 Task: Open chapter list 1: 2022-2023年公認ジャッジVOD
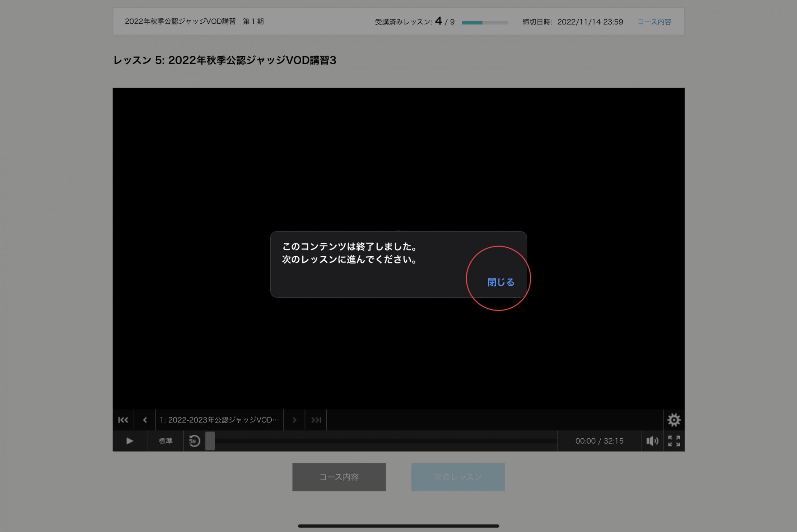pos(219,420)
